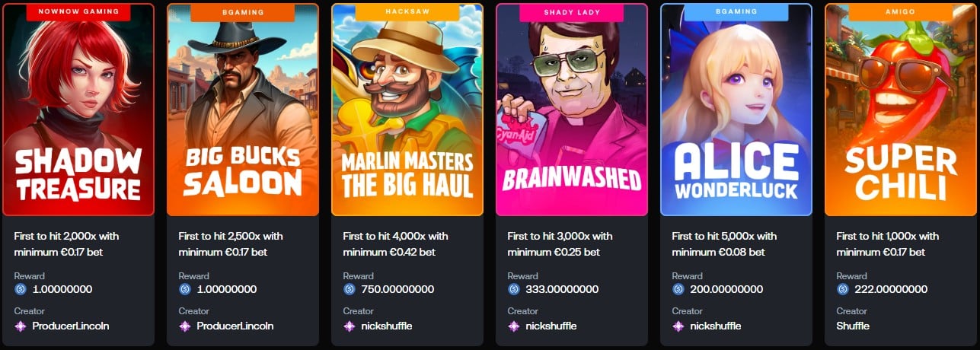Open the Alice Wonderluck game thumbnail
Viewport: 980px width, 350px height.
coord(736,110)
